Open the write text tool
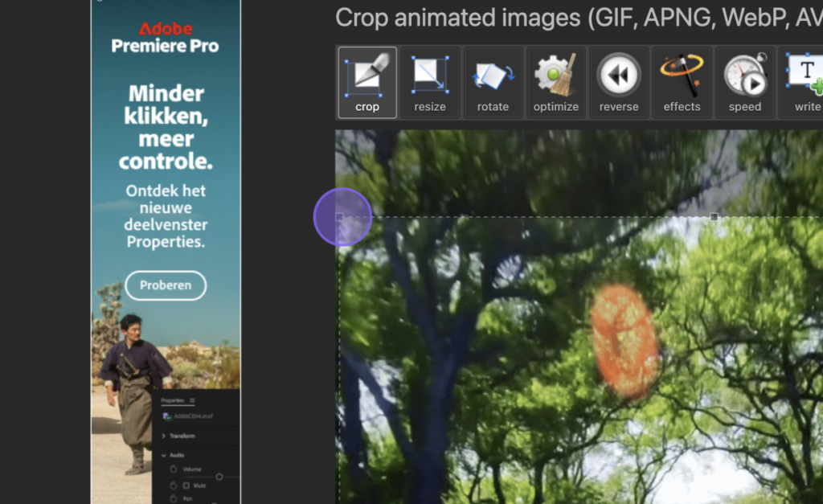 click(x=803, y=83)
